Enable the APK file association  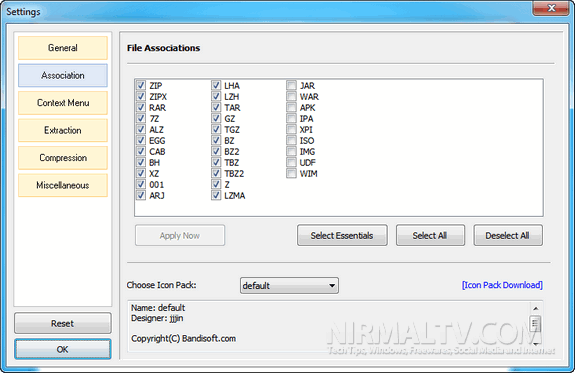(292, 107)
